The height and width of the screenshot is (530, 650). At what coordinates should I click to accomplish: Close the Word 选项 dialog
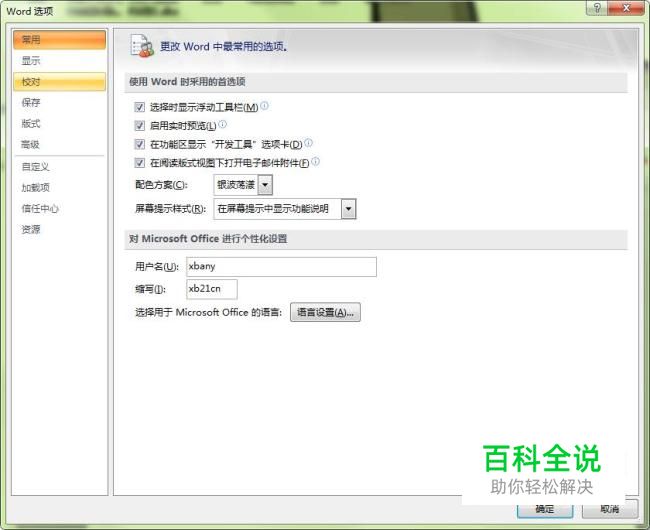click(626, 8)
